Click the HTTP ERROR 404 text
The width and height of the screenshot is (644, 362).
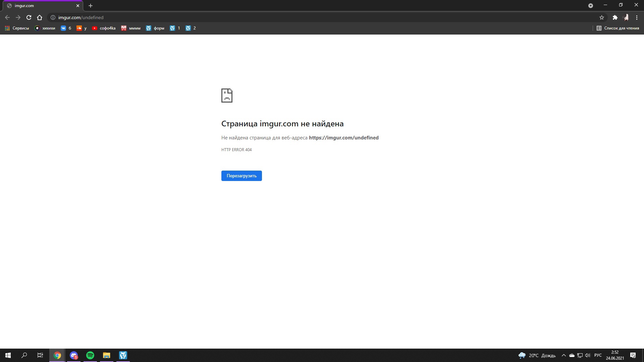coord(236,150)
